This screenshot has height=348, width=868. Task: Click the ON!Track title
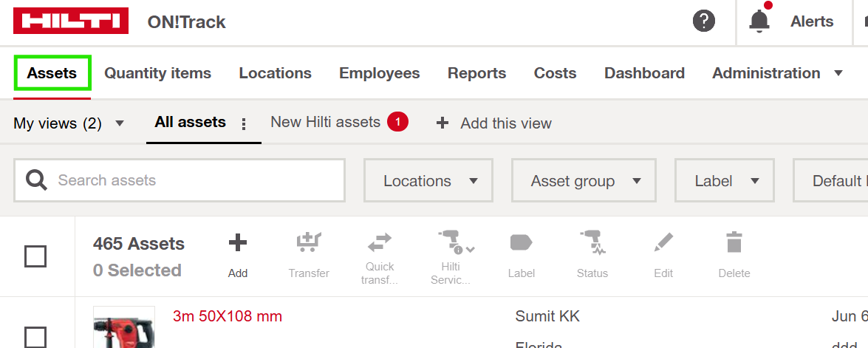(x=187, y=22)
